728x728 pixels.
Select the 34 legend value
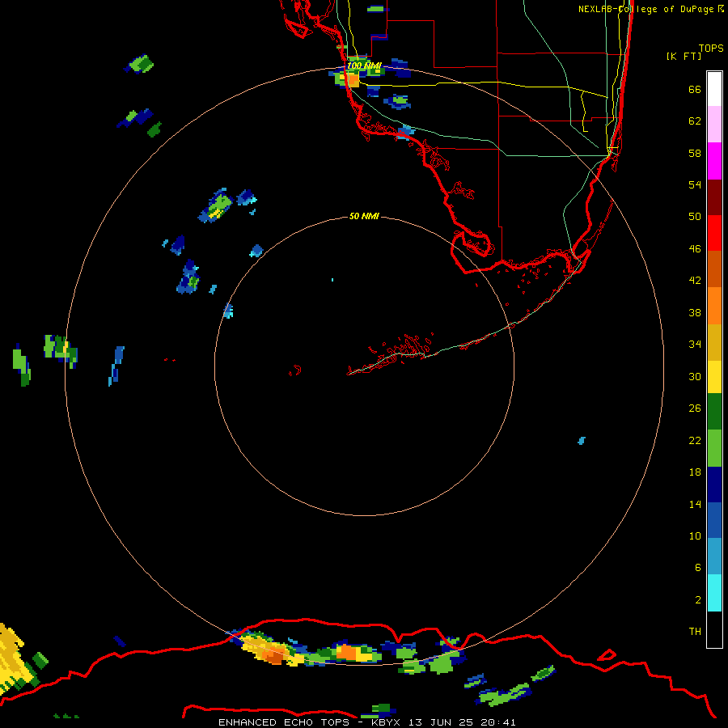pyautogui.click(x=695, y=345)
